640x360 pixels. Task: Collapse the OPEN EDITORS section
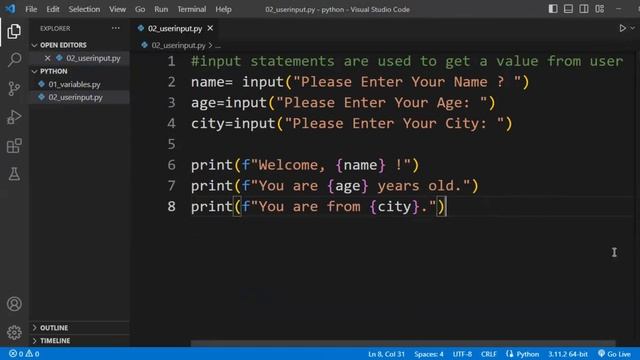(x=35, y=45)
